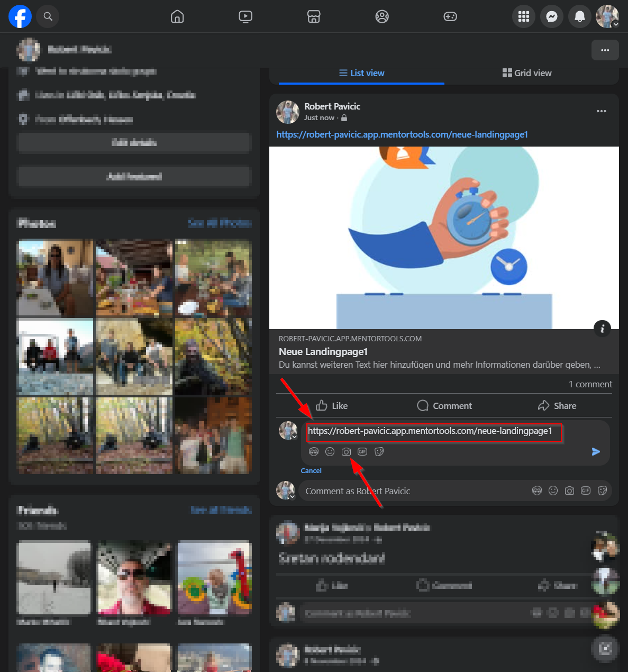Send the edited comment

(596, 452)
